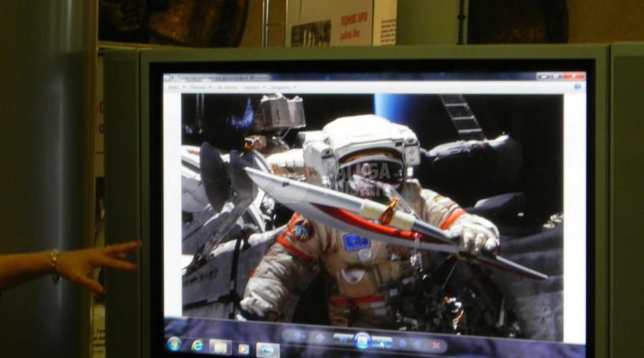Rotate the photo counterclockwise
644x358 pixels.
coord(403,343)
